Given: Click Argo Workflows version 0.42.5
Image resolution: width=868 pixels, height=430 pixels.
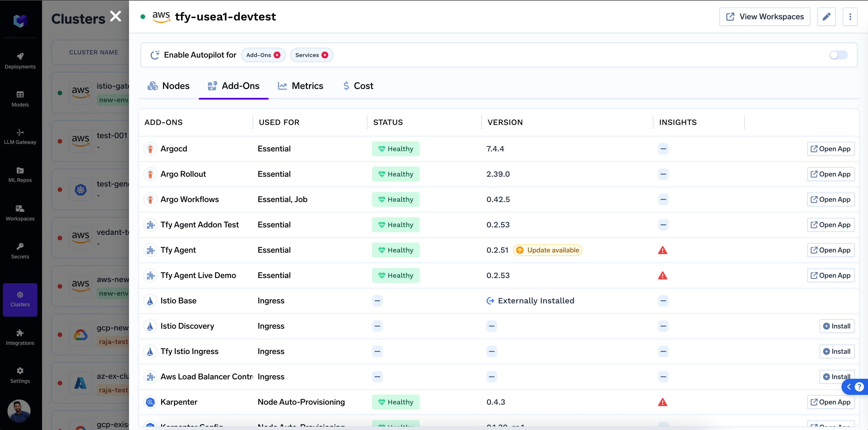Looking at the screenshot, I should (x=498, y=199).
